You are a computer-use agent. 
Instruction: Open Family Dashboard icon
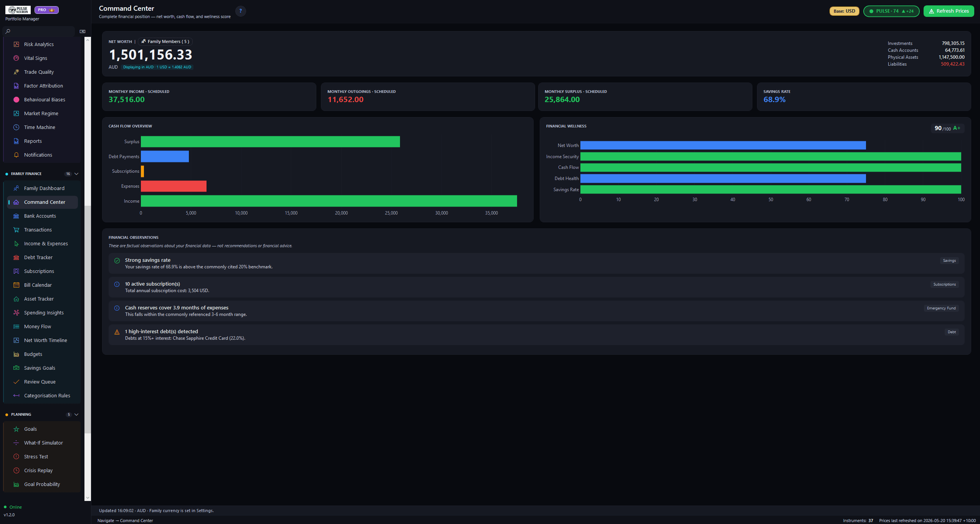click(x=16, y=188)
